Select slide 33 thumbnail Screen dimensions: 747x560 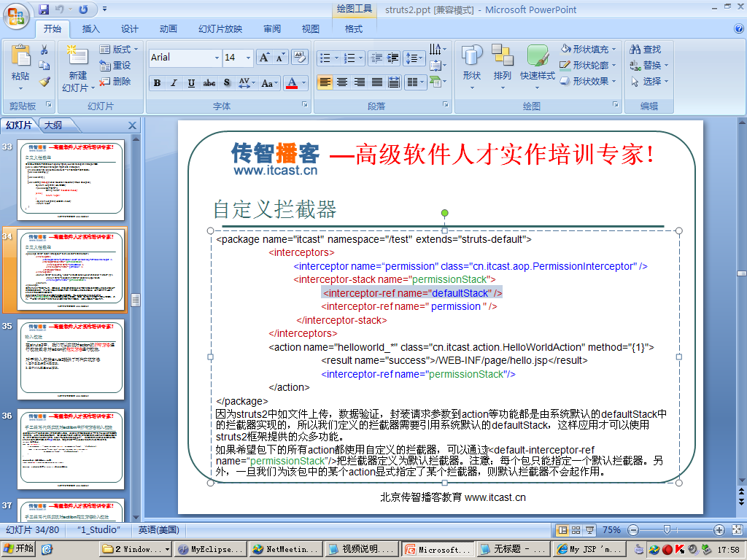pos(71,179)
